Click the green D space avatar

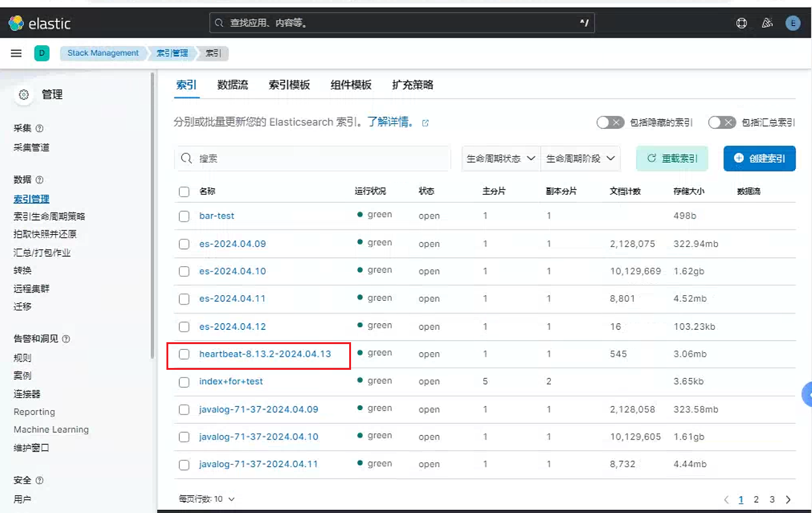coord(41,53)
